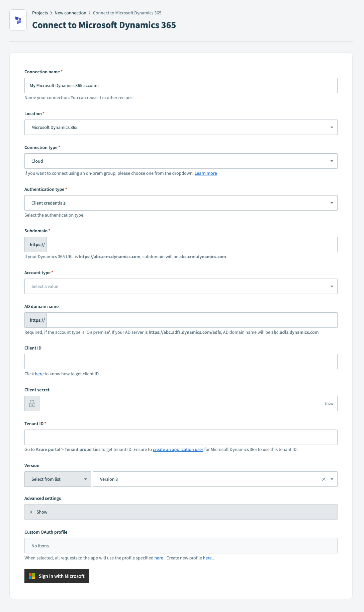Click the here link to get client ID
The width and height of the screenshot is (364, 612).
[39, 374]
